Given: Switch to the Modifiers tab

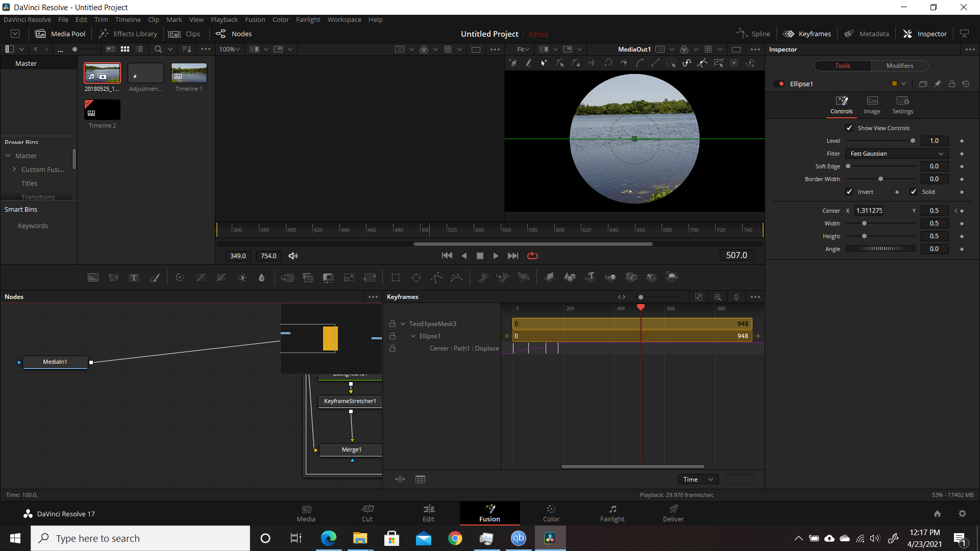Looking at the screenshot, I should 899,66.
